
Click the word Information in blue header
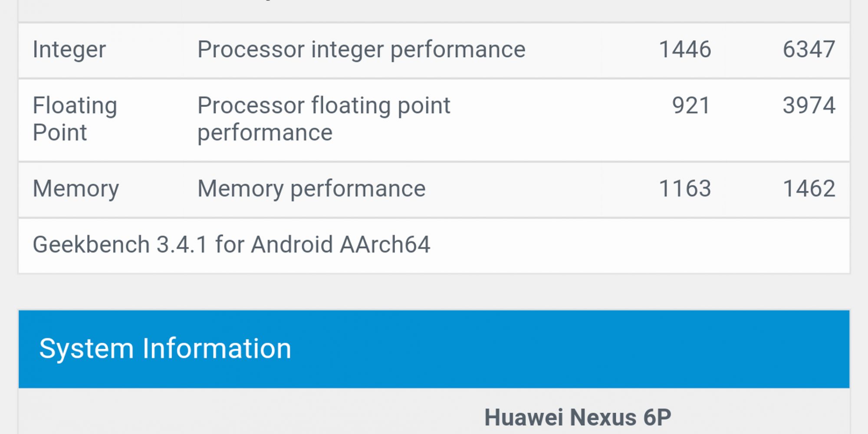point(217,349)
